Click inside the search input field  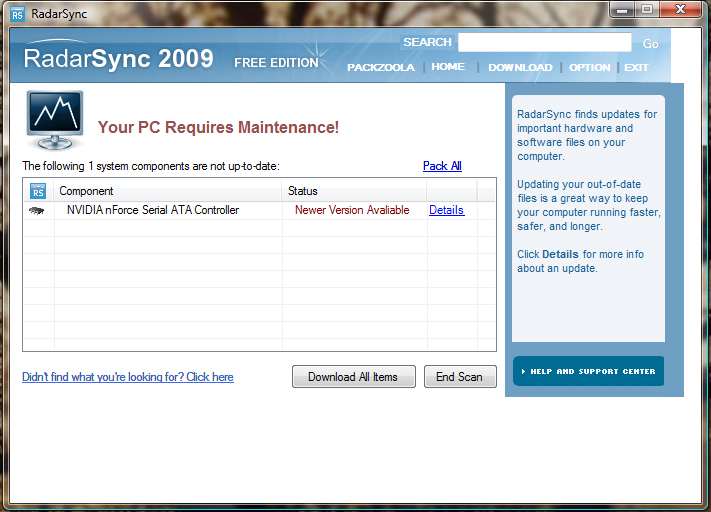pos(545,42)
